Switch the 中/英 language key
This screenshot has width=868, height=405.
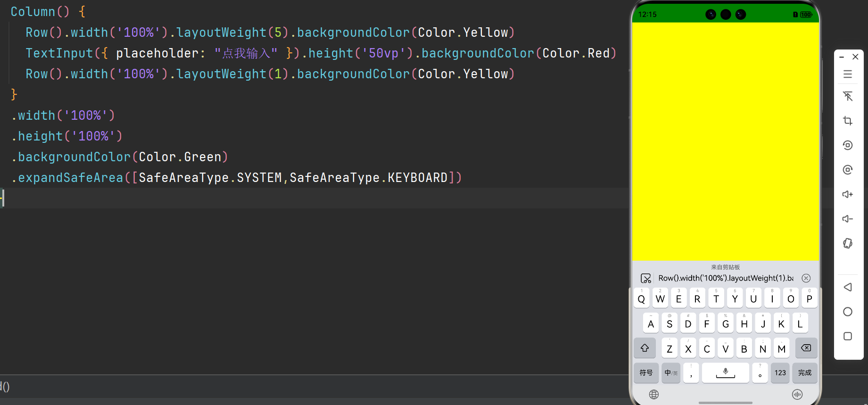[671, 373]
